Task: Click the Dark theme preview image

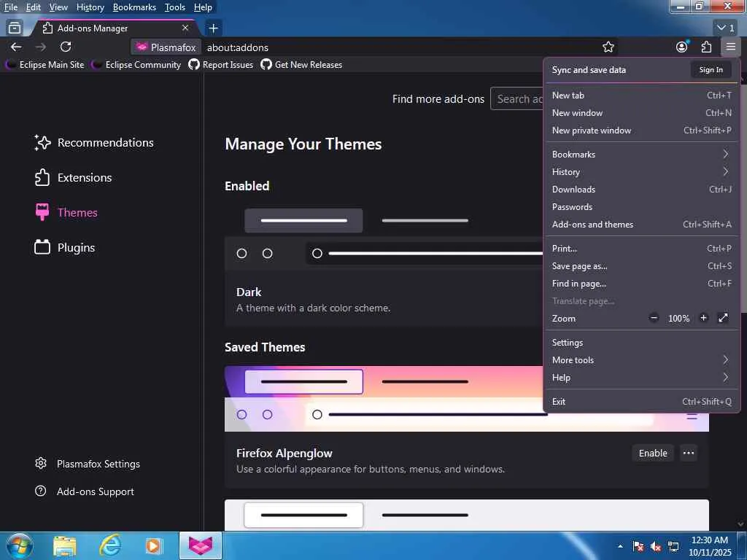Action: 384,238
